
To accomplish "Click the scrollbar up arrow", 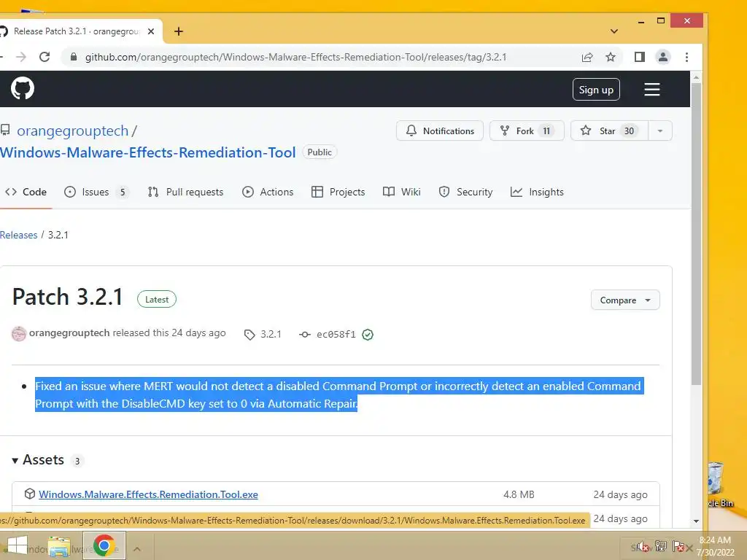I will click(696, 77).
